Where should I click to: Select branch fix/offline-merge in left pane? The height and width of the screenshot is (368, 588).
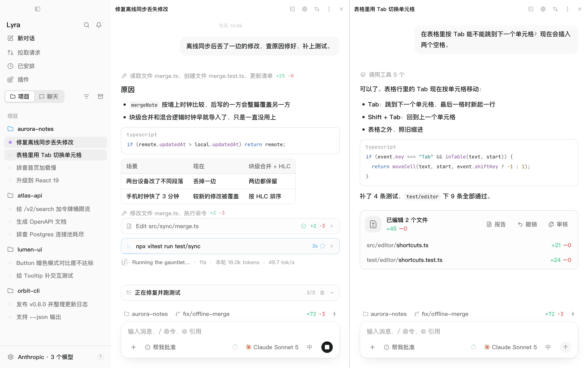[x=202, y=314]
